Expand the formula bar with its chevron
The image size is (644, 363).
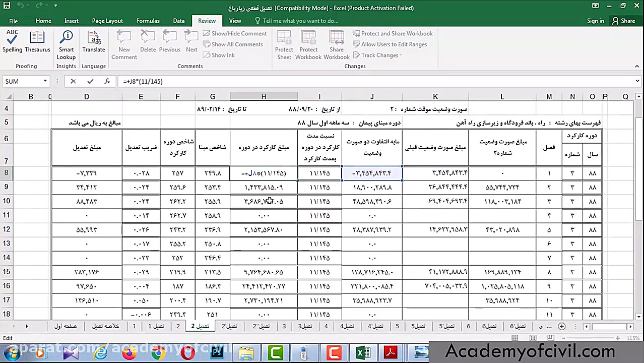[636, 81]
